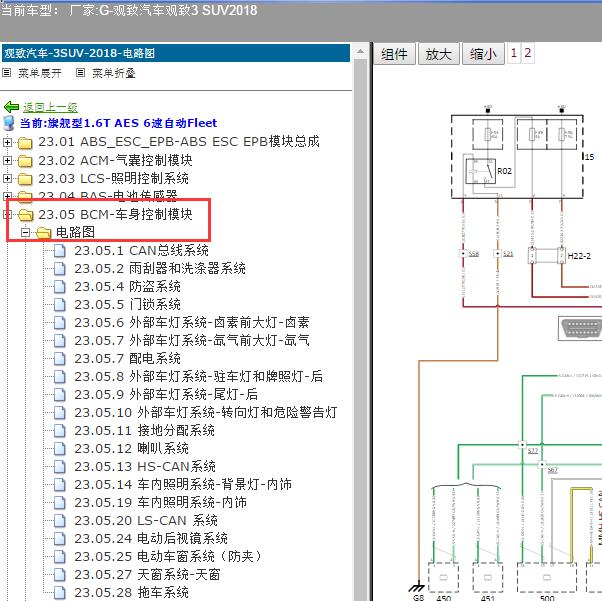Click the tree panel vertical scrollbar track
Screen dimensions: 602x601
coord(360,330)
